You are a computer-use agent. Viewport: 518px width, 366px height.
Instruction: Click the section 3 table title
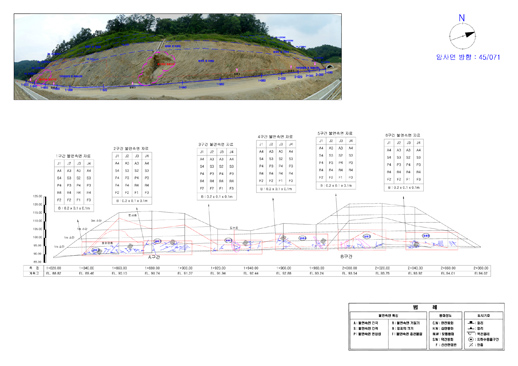tap(217, 144)
